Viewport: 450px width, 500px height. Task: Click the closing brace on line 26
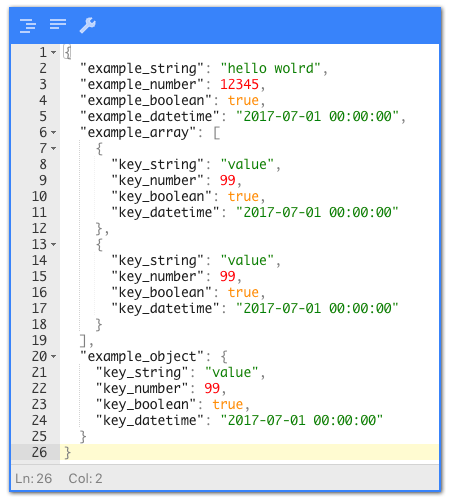67,452
